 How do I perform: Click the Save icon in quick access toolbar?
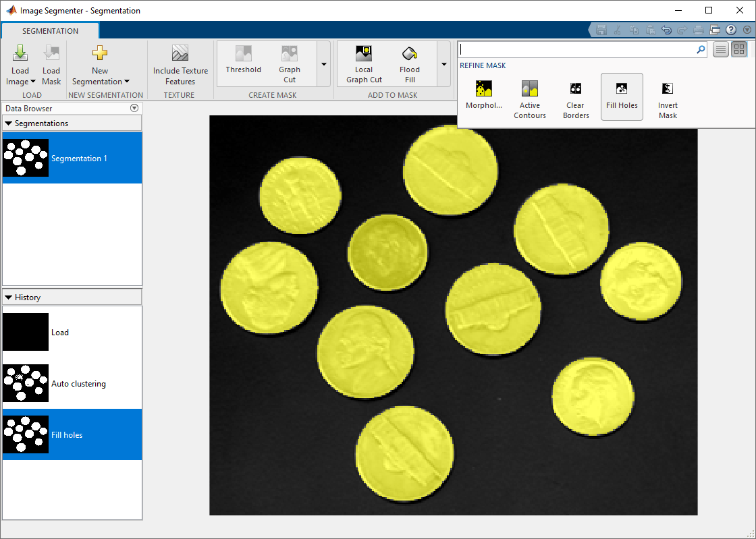point(601,30)
